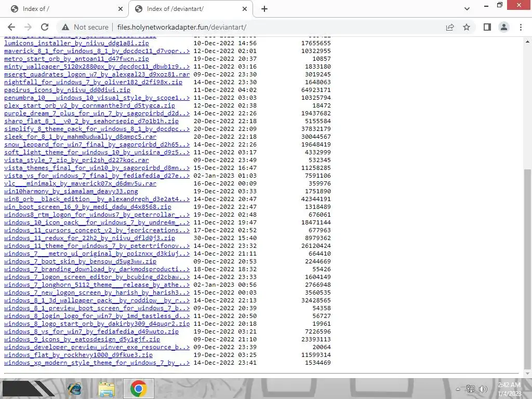
Task: Download windows_11_redux_for_22h2 zip
Action: 89,238
